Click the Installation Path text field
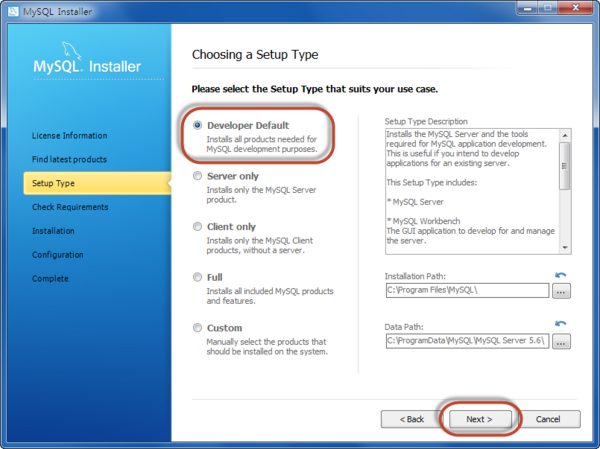Screen dimensions: 600x449 pos(467,291)
